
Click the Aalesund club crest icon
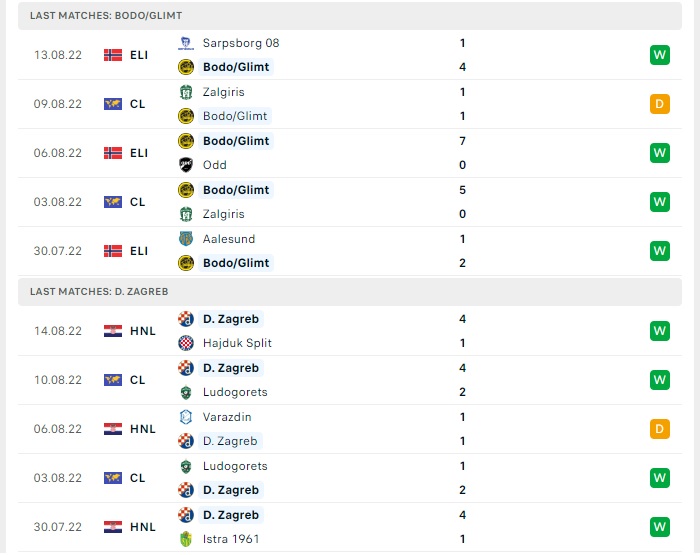pyautogui.click(x=186, y=239)
